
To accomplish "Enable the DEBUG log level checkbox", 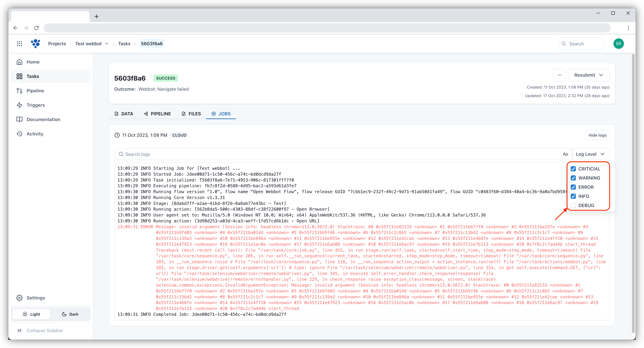I will (x=573, y=206).
